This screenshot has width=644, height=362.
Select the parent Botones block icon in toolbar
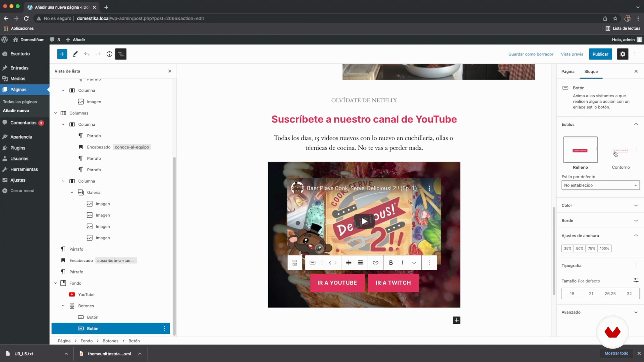[x=295, y=263]
